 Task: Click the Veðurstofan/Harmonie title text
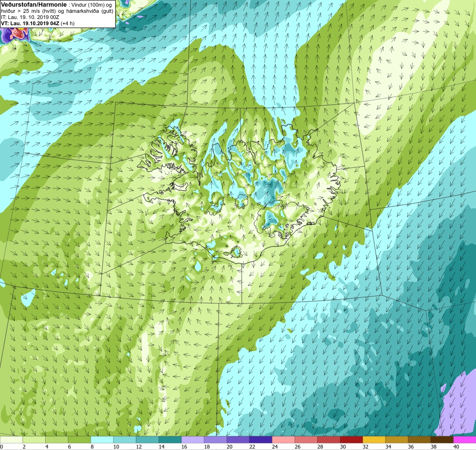pos(33,4)
